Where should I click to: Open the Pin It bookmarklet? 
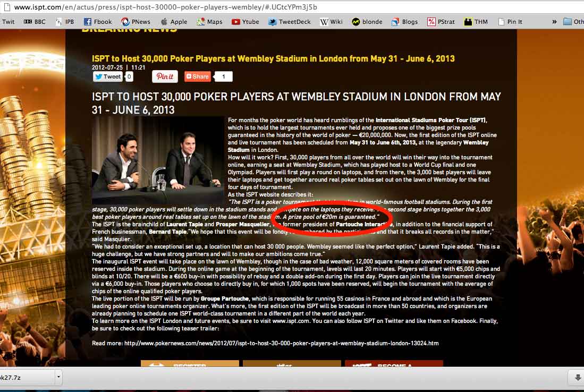[510, 22]
